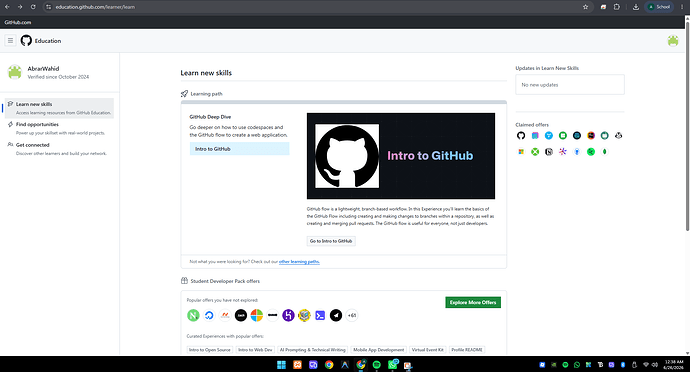Viewport: 690px width, 372px height.
Task: Click the Intro to GitHub banner image
Action: click(x=401, y=156)
